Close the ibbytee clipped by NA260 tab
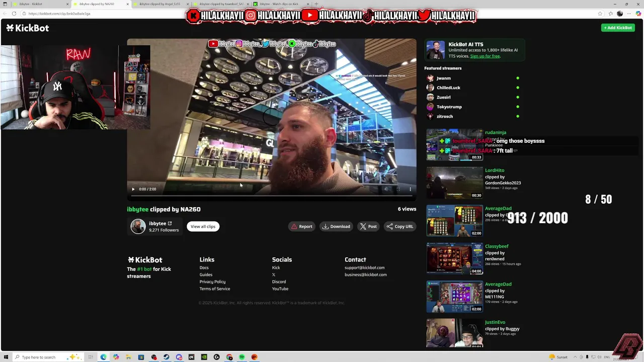This screenshot has width=644, height=362. point(127,4)
